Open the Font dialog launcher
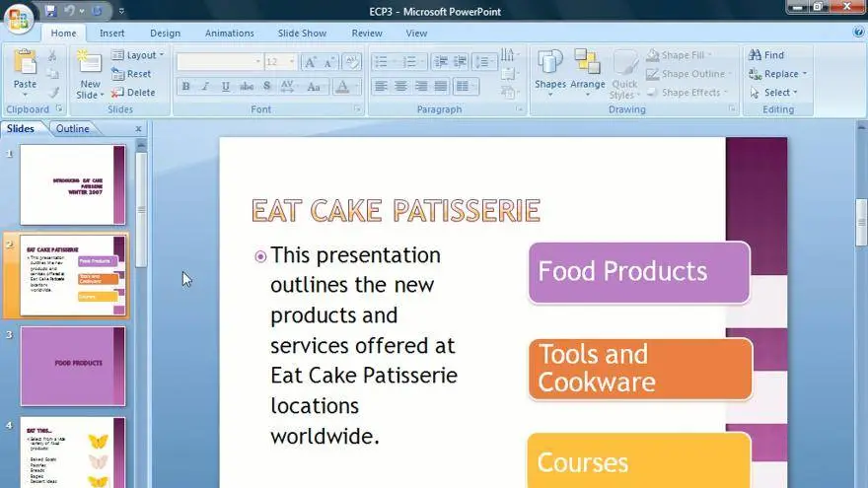868x488 pixels. pos(357,109)
